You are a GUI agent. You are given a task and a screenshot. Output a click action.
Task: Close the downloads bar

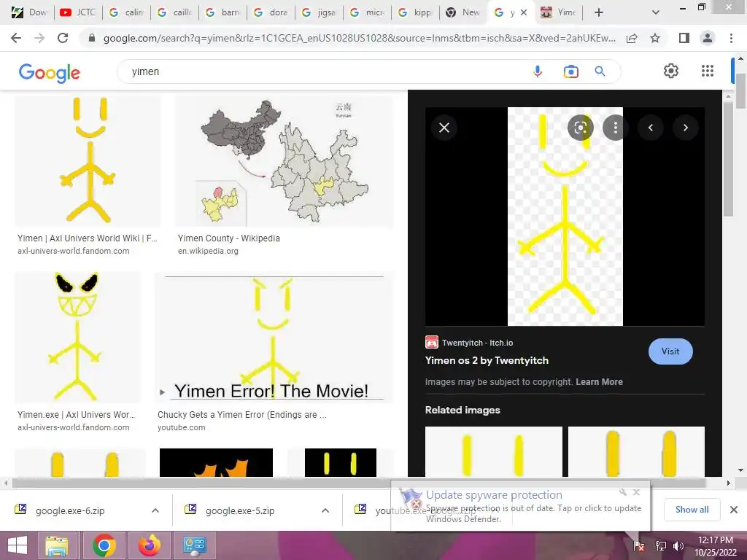pos(734,510)
